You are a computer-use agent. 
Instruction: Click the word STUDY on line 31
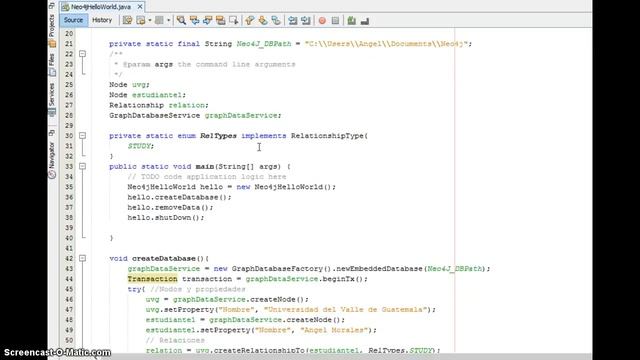coord(139,146)
